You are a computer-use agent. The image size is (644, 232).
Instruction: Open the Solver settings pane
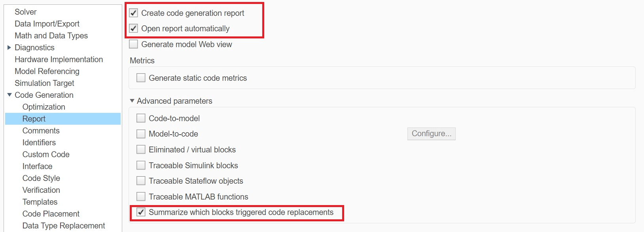(x=25, y=12)
